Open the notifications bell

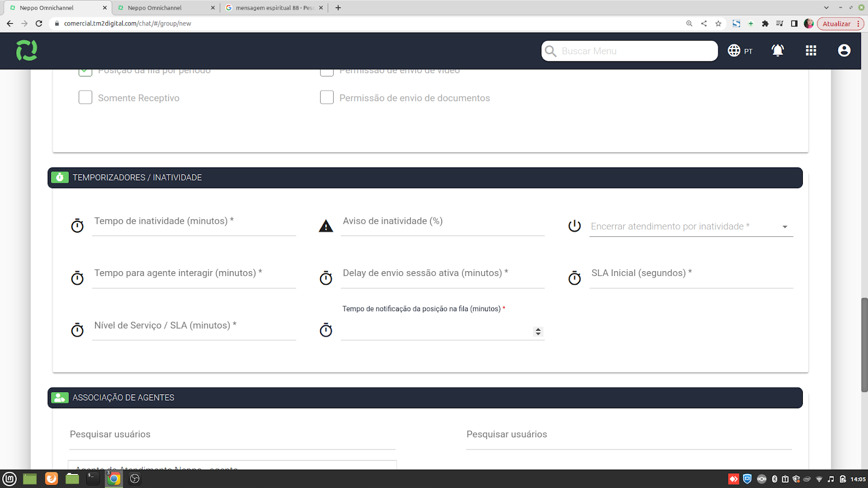point(777,50)
